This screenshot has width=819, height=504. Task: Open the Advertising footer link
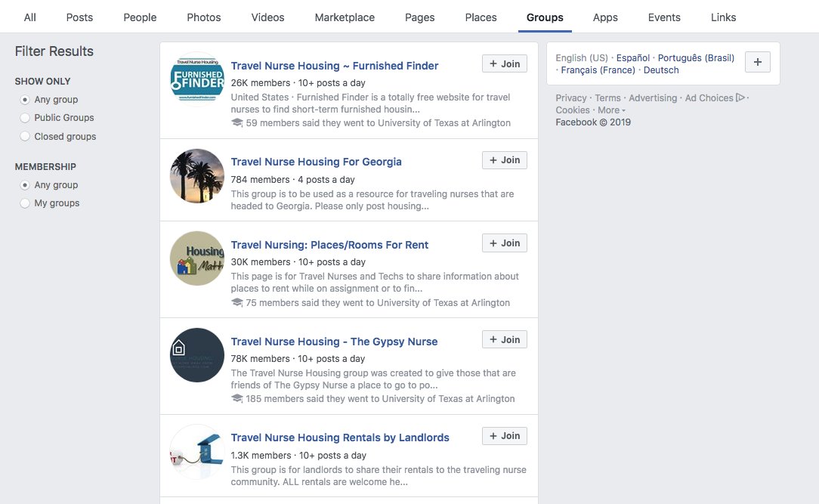tap(652, 97)
